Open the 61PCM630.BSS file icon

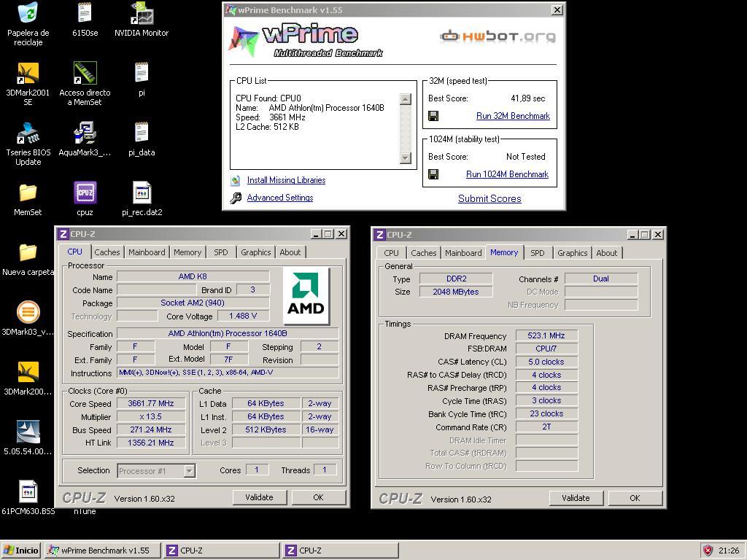(x=28, y=492)
